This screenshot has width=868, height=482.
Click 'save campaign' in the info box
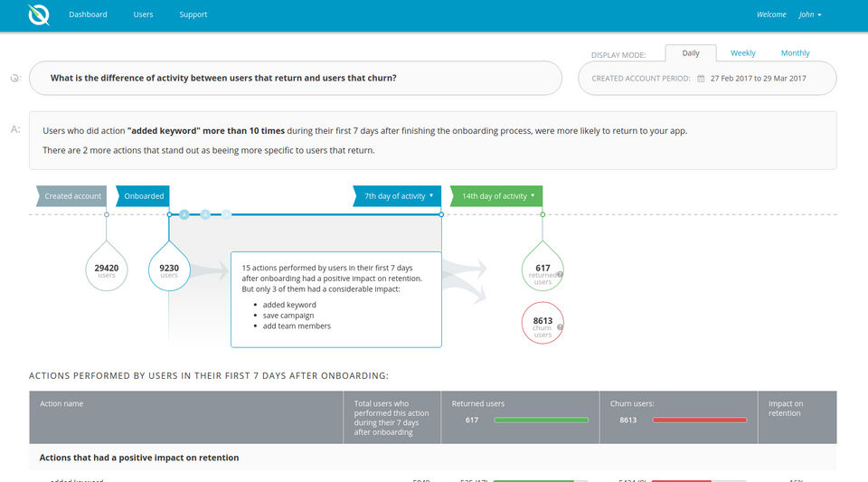pos(288,316)
